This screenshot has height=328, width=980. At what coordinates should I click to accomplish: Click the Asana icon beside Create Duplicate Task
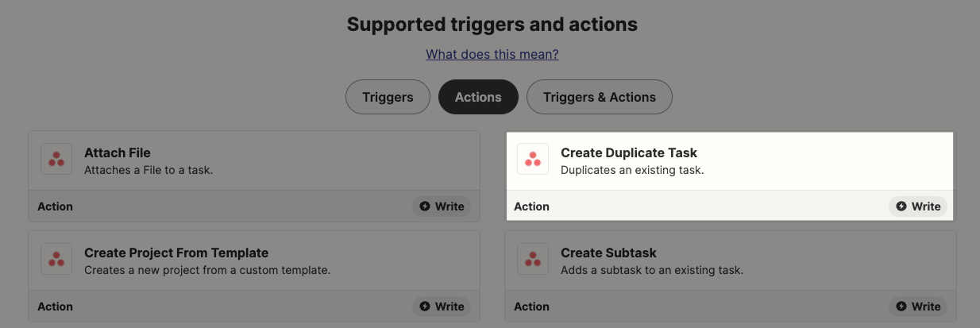(533, 159)
